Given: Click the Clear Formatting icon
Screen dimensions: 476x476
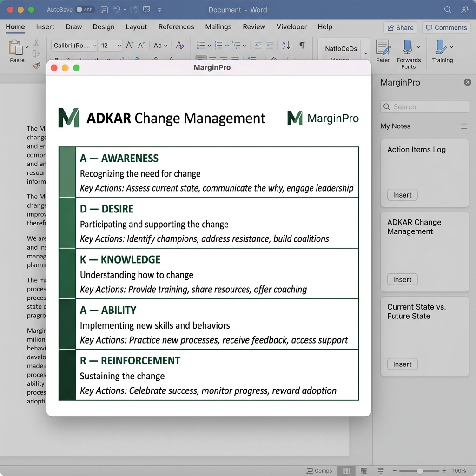Looking at the screenshot, I should pos(180,46).
